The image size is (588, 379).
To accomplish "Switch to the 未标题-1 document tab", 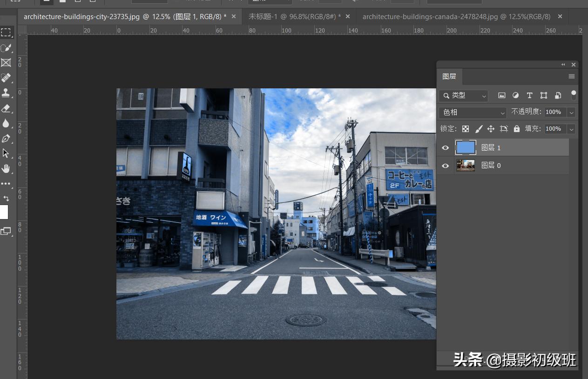I will 294,17.
